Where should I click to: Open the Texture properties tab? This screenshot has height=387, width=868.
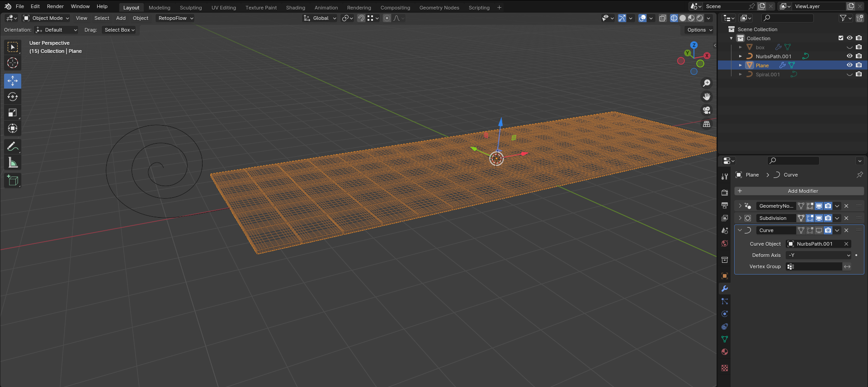click(x=725, y=368)
